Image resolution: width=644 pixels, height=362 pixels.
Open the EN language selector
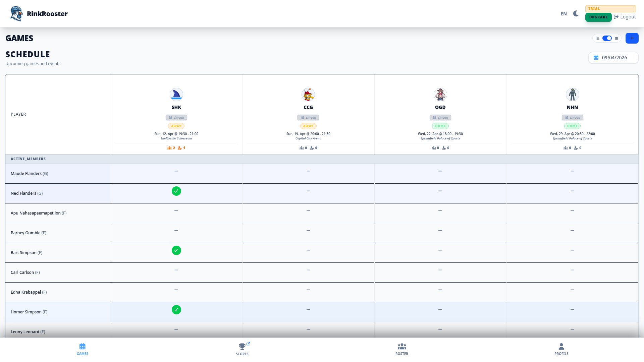(563, 14)
